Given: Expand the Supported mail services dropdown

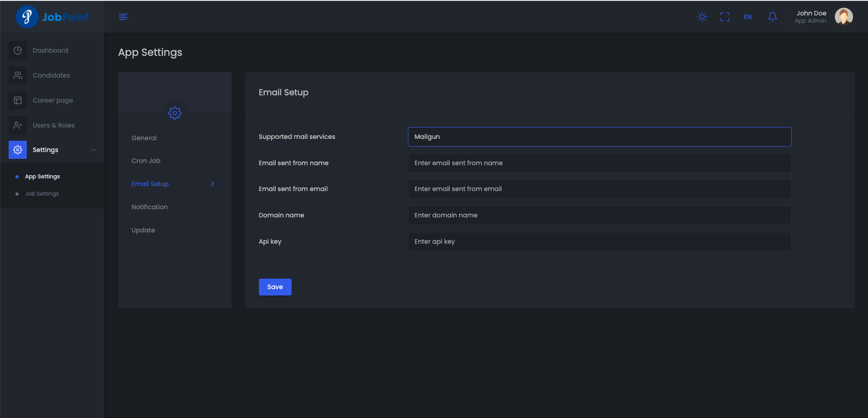Looking at the screenshot, I should 599,137.
